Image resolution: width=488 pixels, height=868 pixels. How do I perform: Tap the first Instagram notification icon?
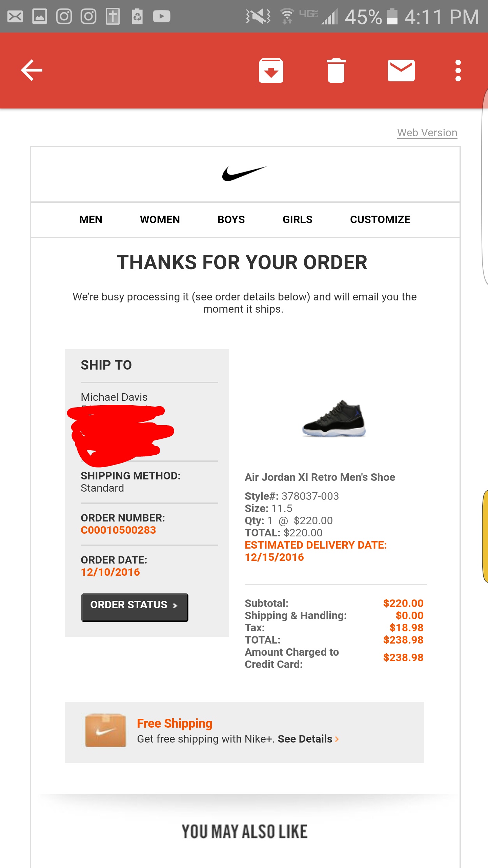point(64,16)
